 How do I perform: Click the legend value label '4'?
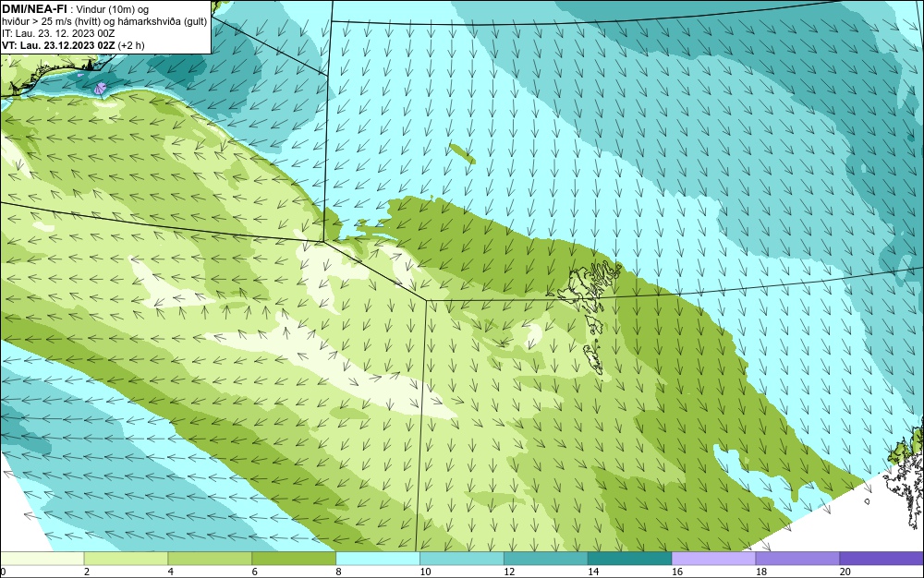click(170, 572)
